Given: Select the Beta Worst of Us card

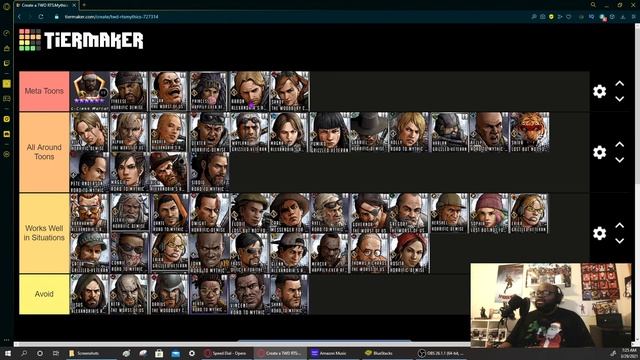Looking at the screenshot, I should click(129, 294).
